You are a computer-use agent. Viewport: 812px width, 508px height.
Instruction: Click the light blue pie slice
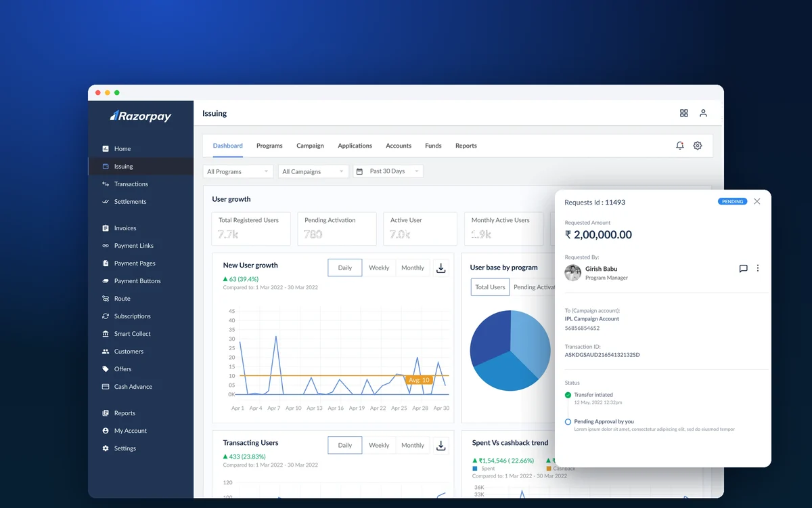tap(533, 342)
